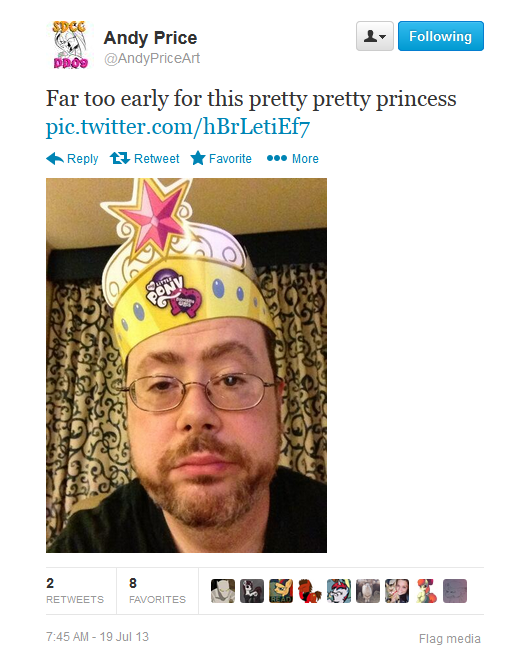Favorite the tweet using the star icon

pyautogui.click(x=197, y=158)
